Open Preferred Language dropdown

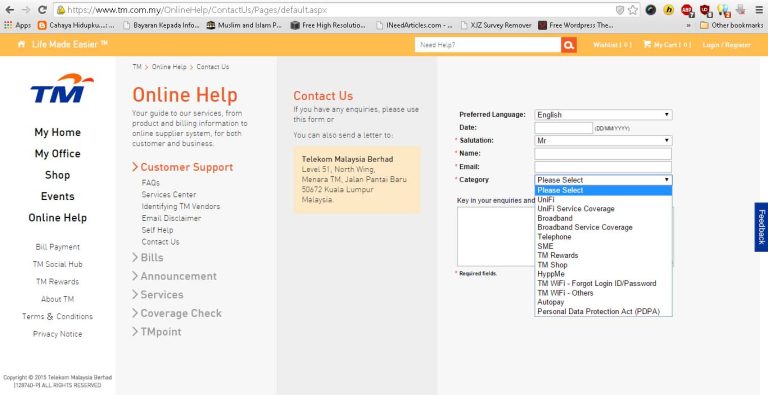click(x=603, y=115)
